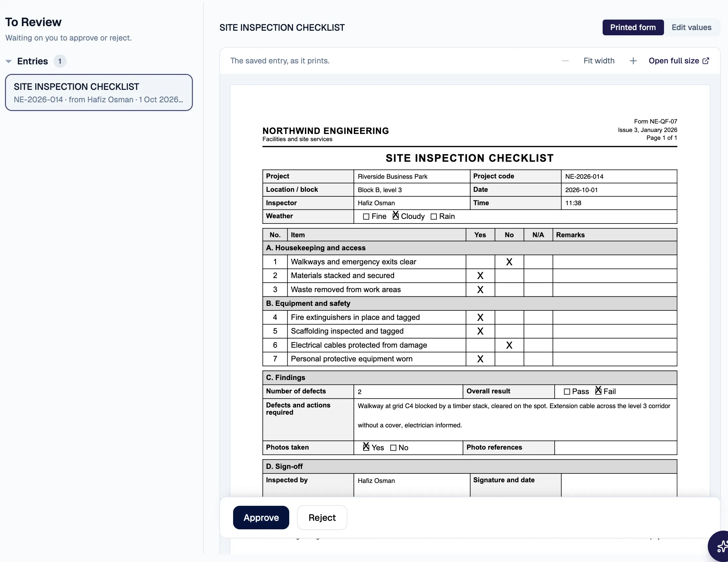Click No mark for Walkways and emergency exits
728x562 pixels.
click(x=509, y=262)
